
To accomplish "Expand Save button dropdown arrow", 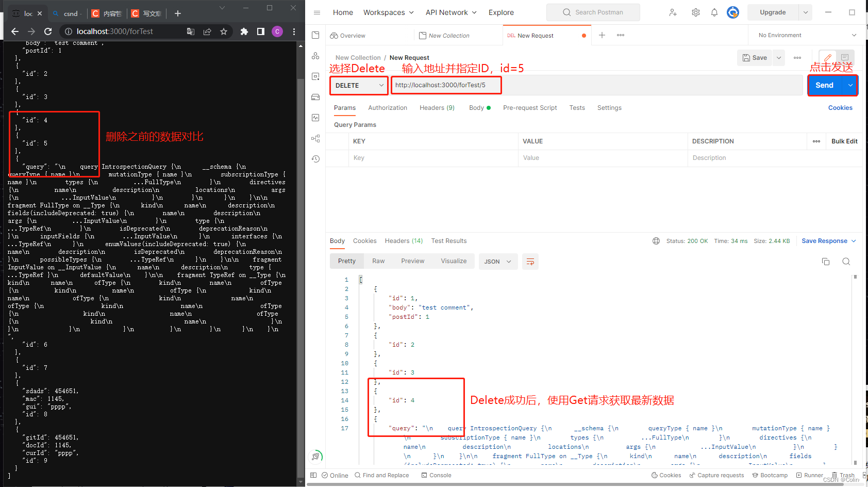I will coord(779,58).
